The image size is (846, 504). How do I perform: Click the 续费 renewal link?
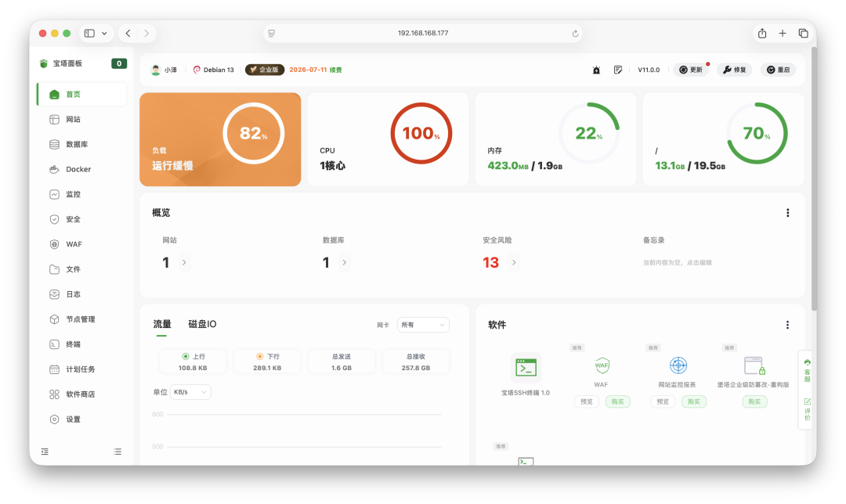337,70
